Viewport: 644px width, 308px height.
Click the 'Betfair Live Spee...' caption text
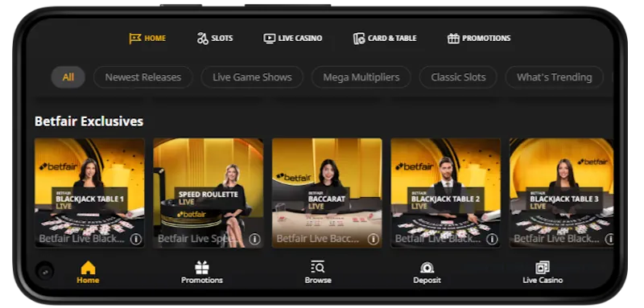tap(198, 239)
